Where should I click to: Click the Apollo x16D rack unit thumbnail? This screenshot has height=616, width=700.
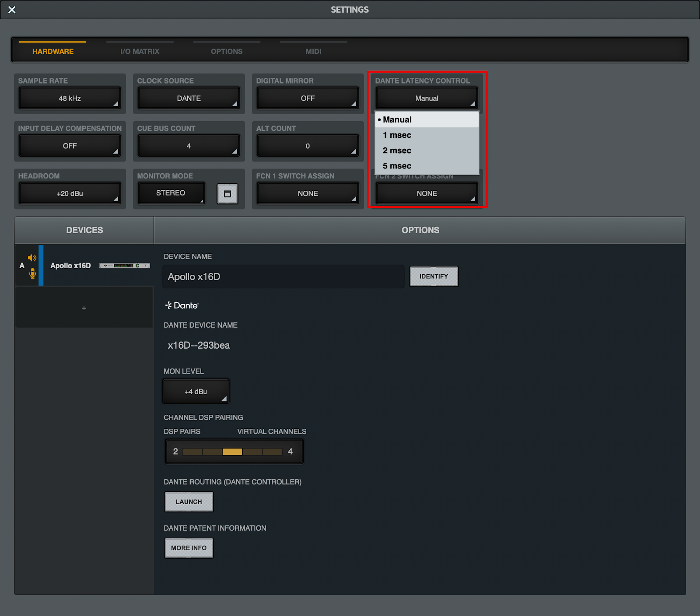(125, 266)
